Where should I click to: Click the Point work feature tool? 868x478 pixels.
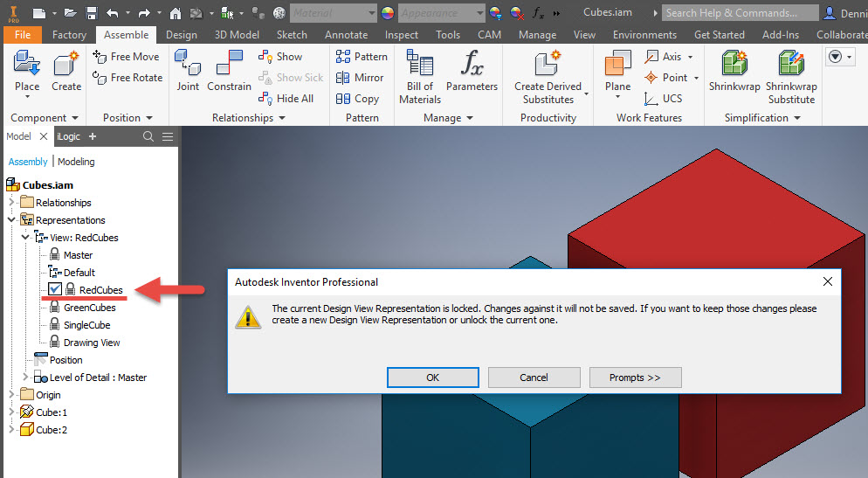point(666,78)
